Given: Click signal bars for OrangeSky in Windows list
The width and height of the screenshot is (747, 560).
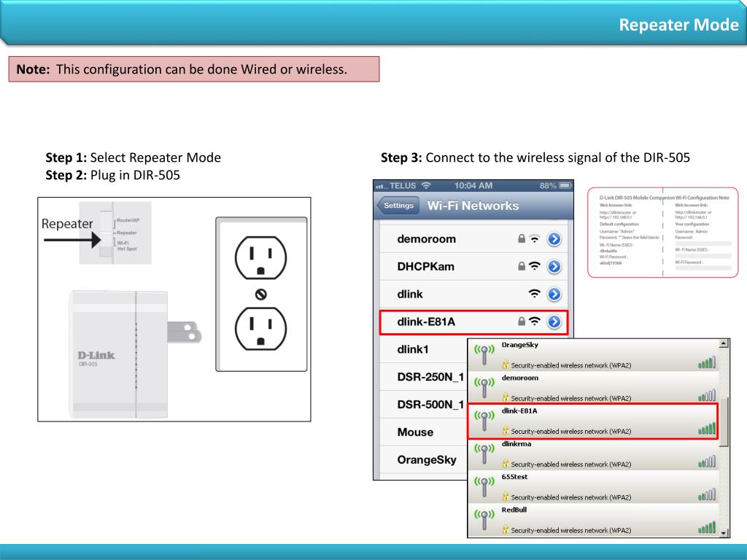Looking at the screenshot, I should pyautogui.click(x=707, y=363).
